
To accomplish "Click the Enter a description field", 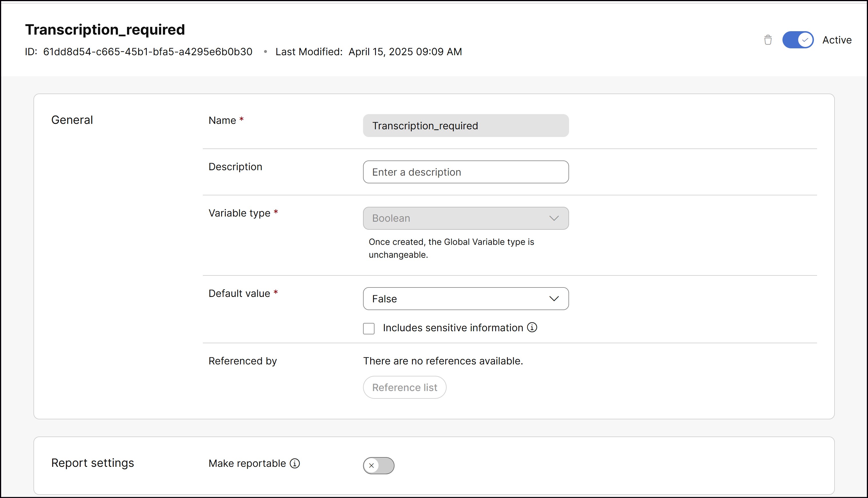I will (466, 172).
